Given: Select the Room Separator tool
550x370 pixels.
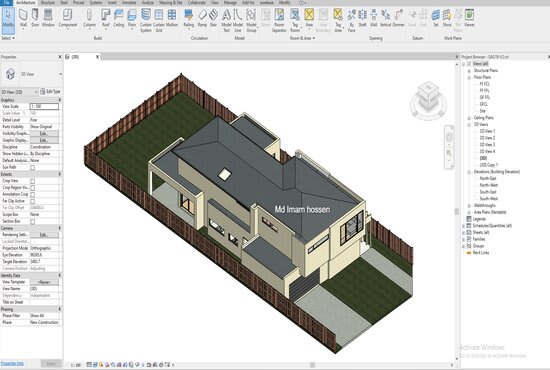Looking at the screenshot, I should click(279, 20).
